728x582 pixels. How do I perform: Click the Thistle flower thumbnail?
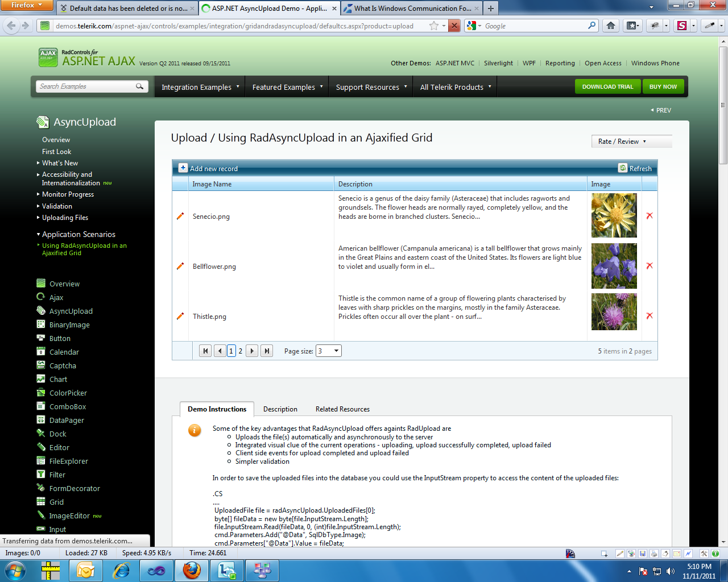click(614, 311)
